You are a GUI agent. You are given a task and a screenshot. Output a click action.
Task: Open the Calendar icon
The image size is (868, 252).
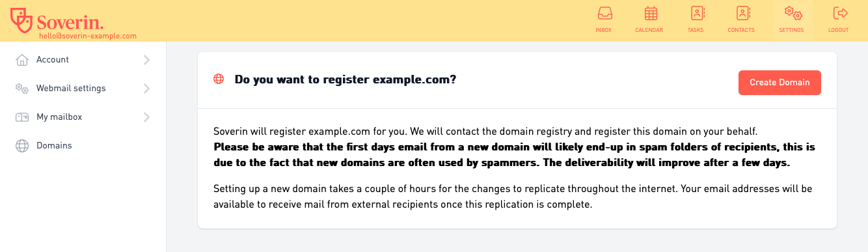tap(651, 13)
